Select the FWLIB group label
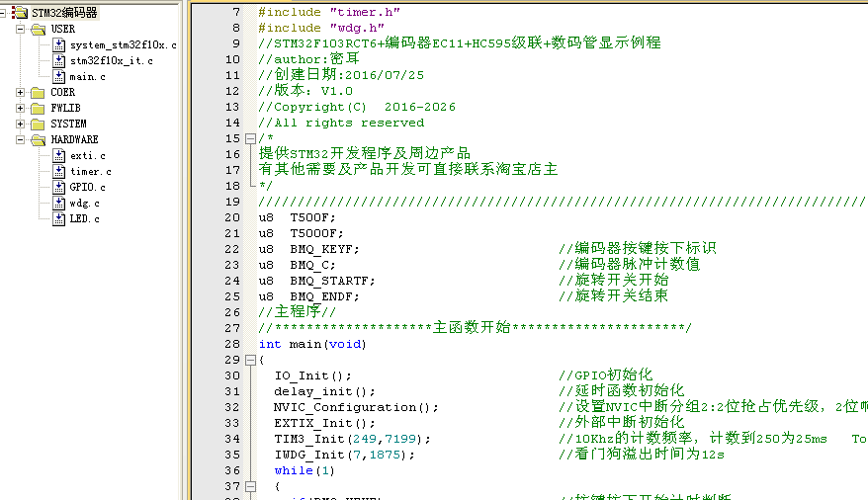The image size is (868, 500). [66, 108]
